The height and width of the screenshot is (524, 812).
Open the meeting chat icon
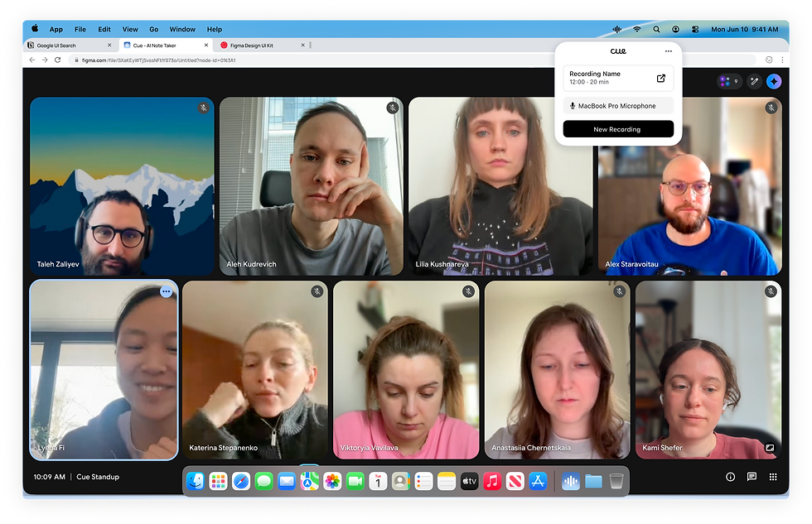point(752,477)
